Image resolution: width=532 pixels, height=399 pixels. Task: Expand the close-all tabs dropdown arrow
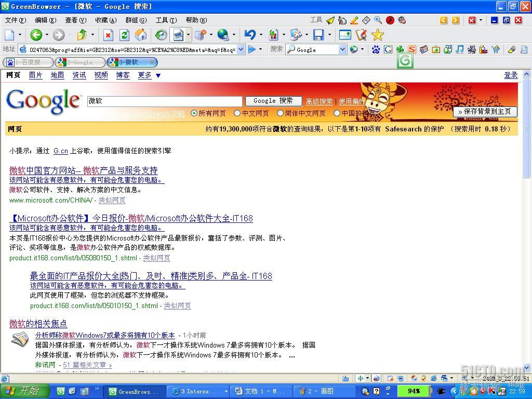click(481, 20)
